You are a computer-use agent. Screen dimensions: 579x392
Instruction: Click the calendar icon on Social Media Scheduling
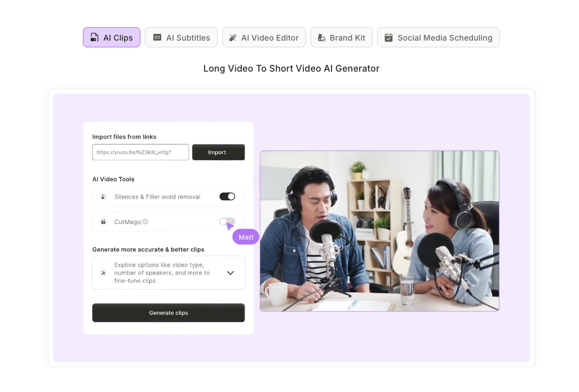pyautogui.click(x=388, y=38)
